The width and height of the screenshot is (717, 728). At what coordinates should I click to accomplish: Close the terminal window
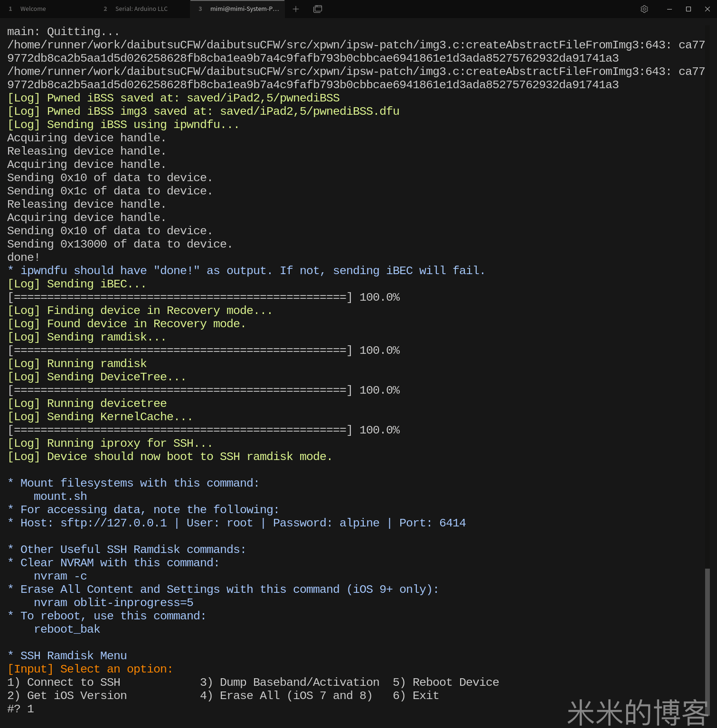707,9
